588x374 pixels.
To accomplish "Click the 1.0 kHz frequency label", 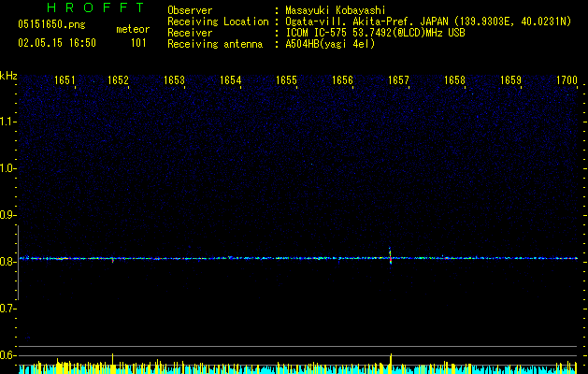I will click(x=7, y=168).
